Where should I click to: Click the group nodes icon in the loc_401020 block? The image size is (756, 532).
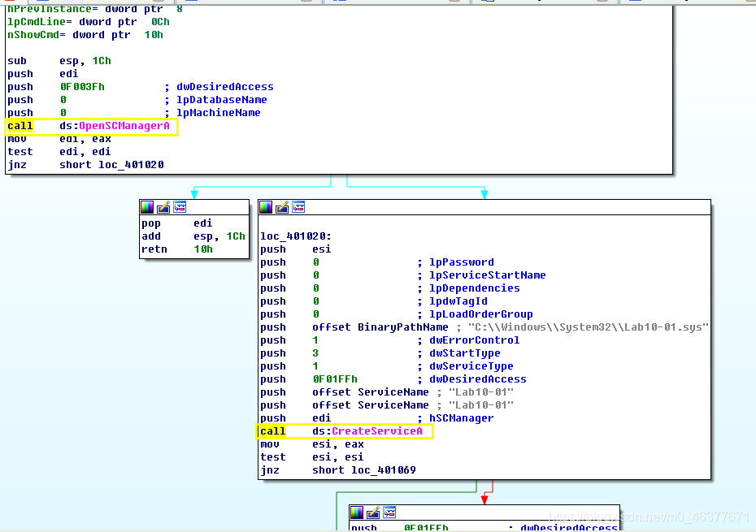point(298,207)
